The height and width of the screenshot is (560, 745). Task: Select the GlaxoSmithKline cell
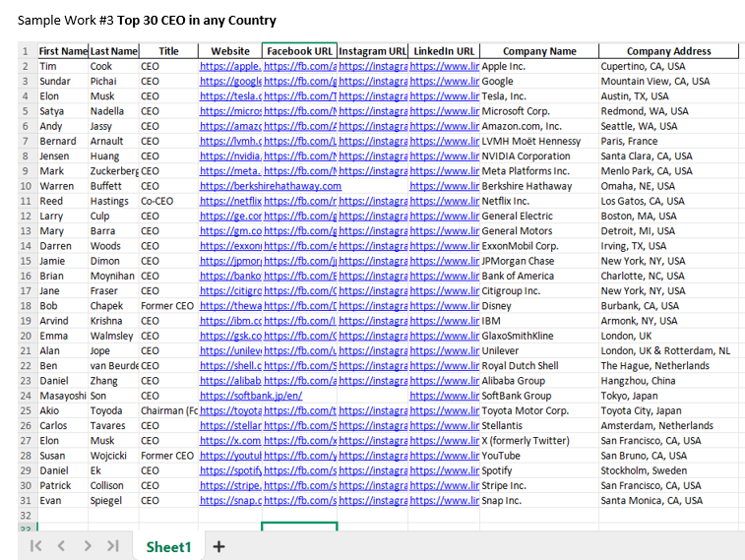(x=539, y=336)
